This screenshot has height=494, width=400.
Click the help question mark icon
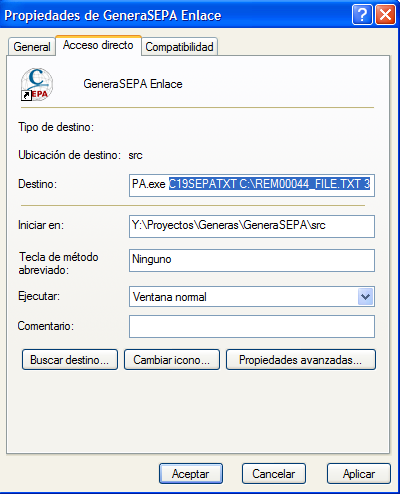pyautogui.click(x=362, y=15)
